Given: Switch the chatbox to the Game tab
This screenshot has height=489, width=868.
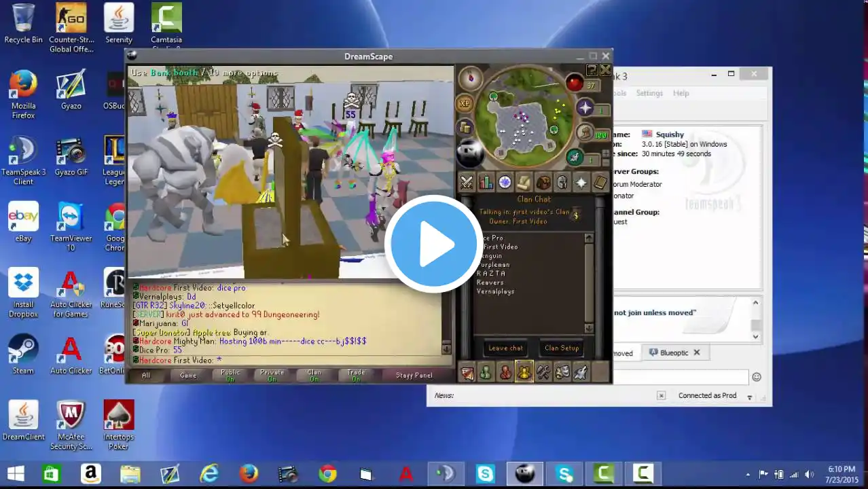Looking at the screenshot, I should pos(188,375).
